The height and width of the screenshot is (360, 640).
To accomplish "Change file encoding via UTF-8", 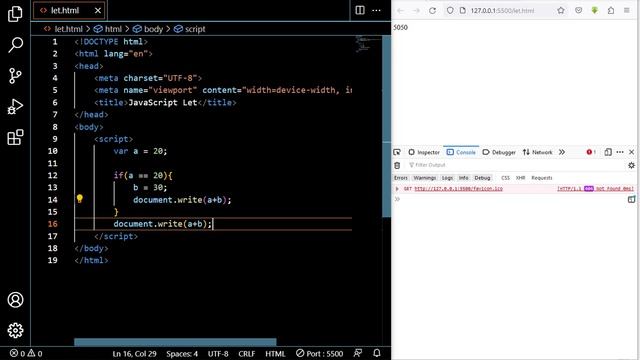I will pos(218,353).
